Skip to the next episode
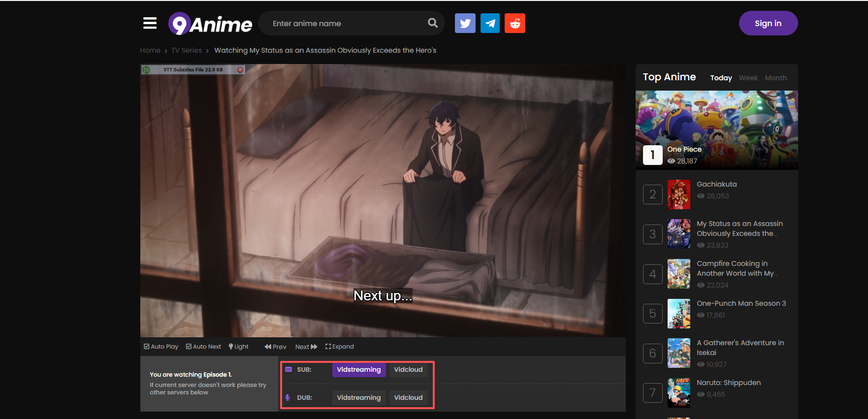Viewport: 868px width, 419px height. (x=306, y=347)
